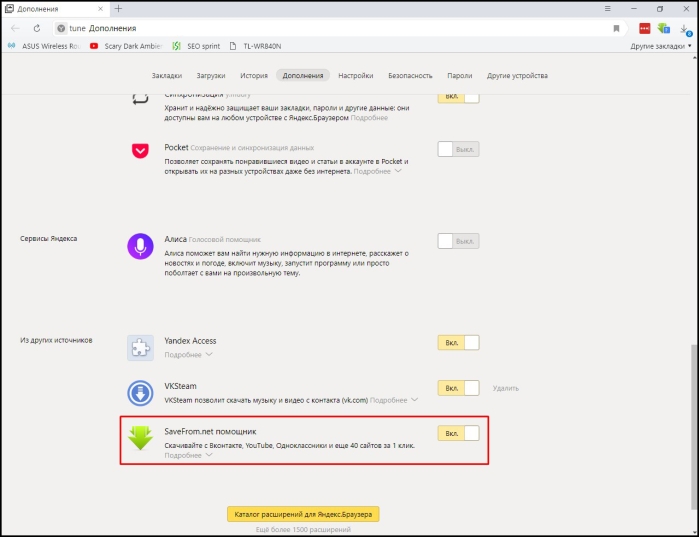Expand Подробнее for VKSteam
This screenshot has width=699, height=537.
pos(394,400)
